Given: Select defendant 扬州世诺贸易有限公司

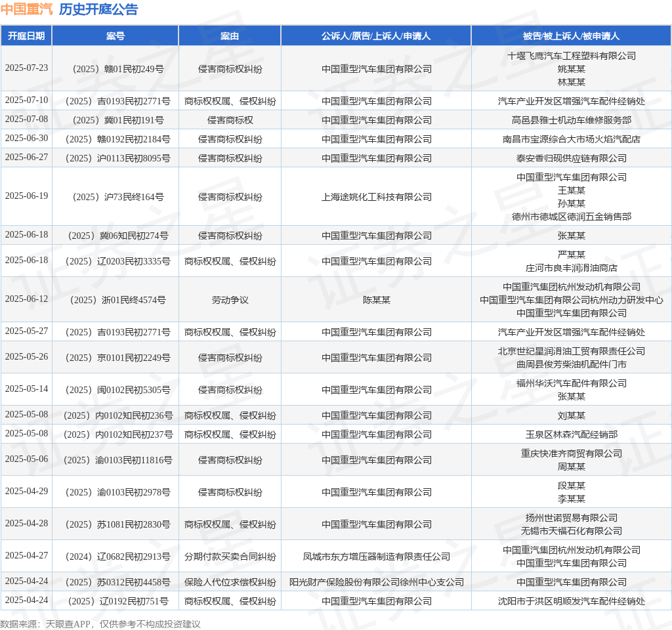Looking at the screenshot, I should pyautogui.click(x=572, y=518).
